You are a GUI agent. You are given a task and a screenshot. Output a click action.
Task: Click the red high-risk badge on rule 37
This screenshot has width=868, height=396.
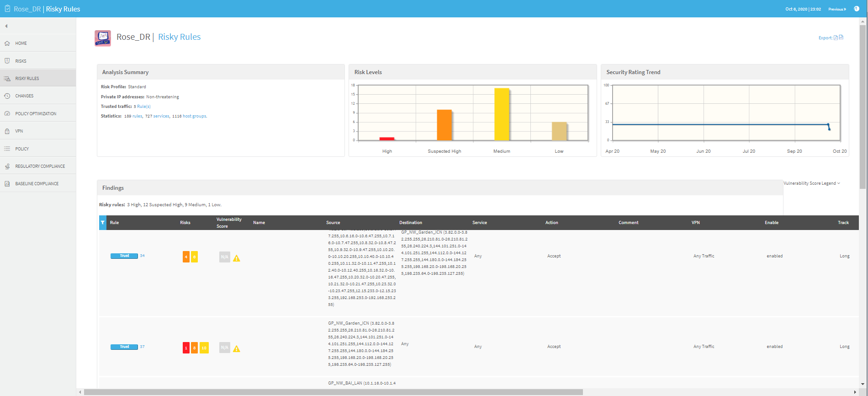pos(186,348)
